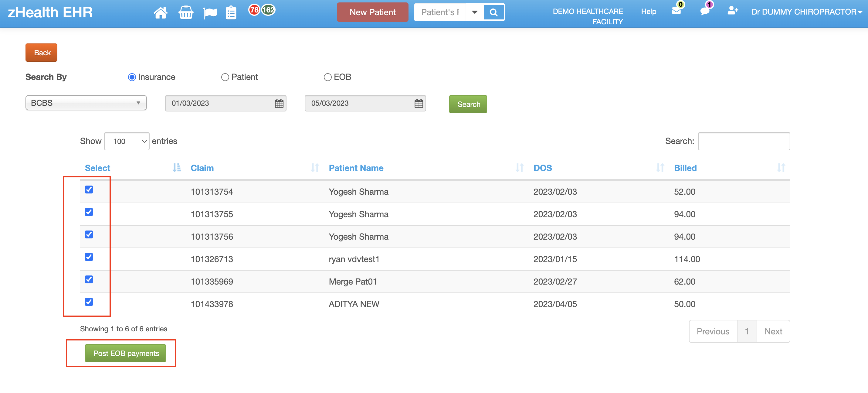Image resolution: width=868 pixels, height=393 pixels.
Task: Click the green 162 notification badge
Action: (x=269, y=10)
